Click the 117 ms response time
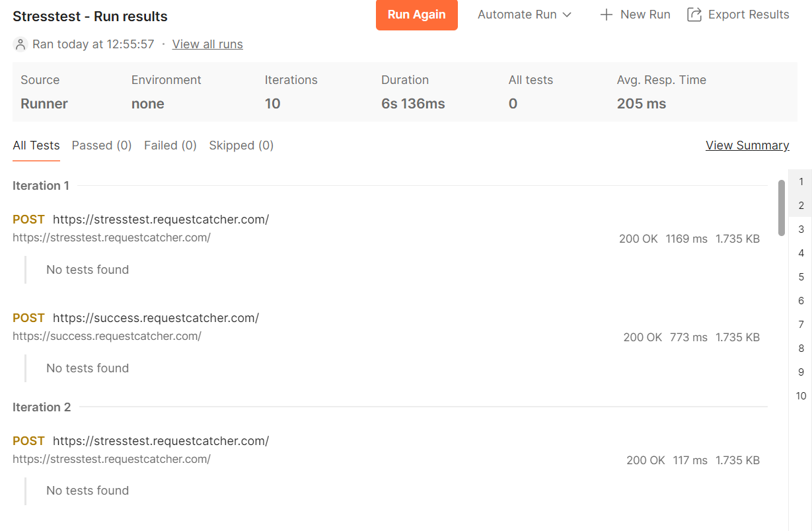Viewport: 812px width, 531px height. click(690, 460)
